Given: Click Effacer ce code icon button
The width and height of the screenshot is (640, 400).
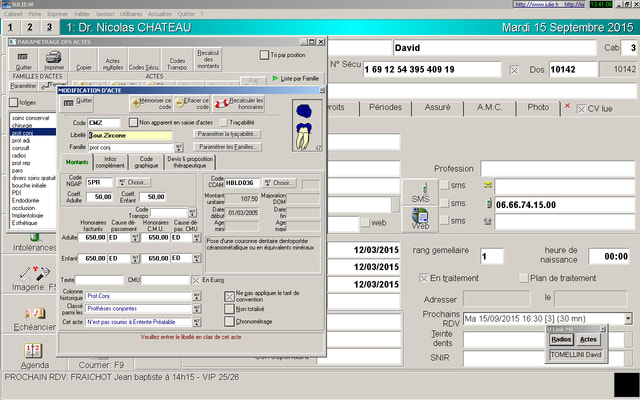Looking at the screenshot, I should coord(192,103).
